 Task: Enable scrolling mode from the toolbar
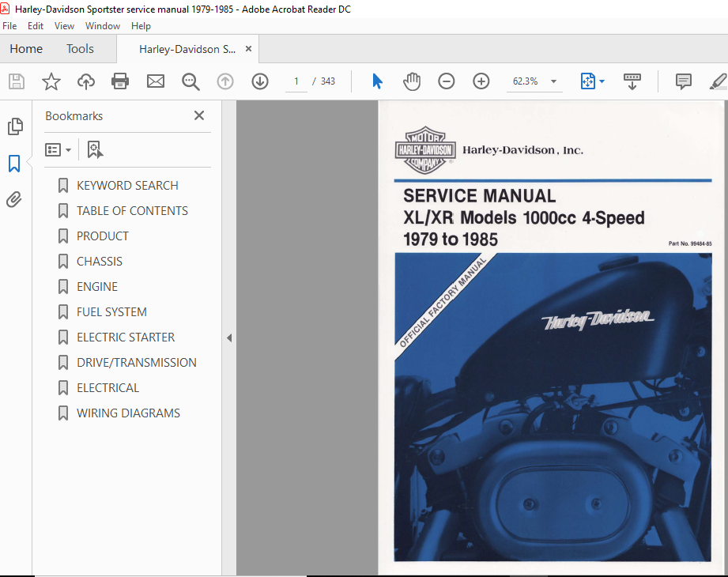[x=632, y=81]
